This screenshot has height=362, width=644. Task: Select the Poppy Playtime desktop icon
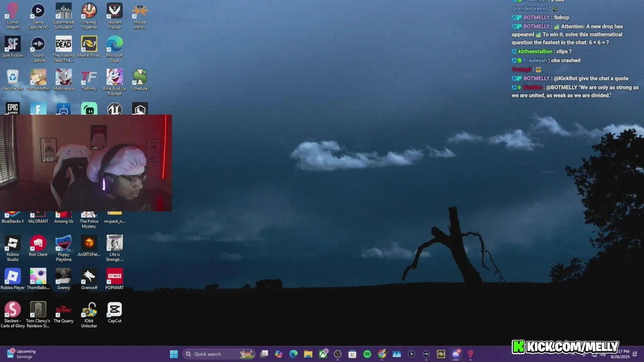click(x=63, y=248)
